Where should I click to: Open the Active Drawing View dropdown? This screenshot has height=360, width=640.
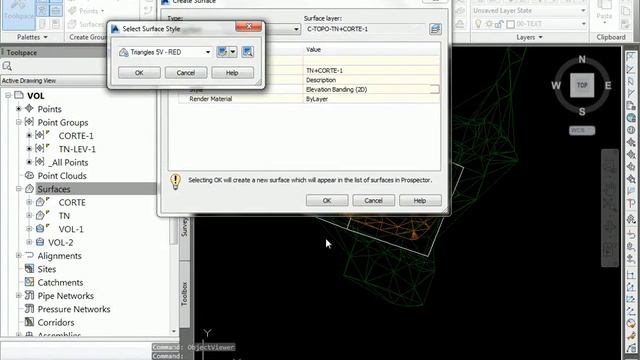[54, 80]
